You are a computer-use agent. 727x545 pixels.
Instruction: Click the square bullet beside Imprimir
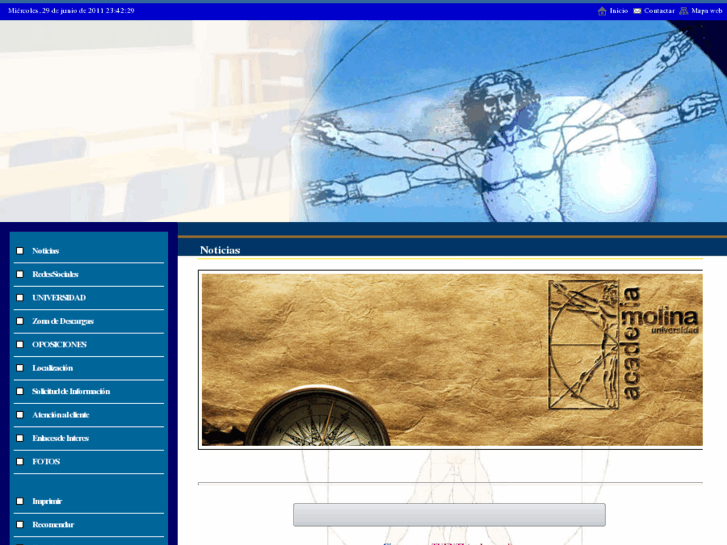20,501
